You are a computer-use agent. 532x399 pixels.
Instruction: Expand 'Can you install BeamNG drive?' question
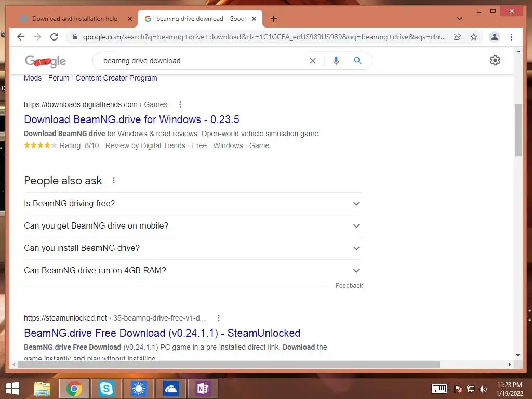(193, 248)
